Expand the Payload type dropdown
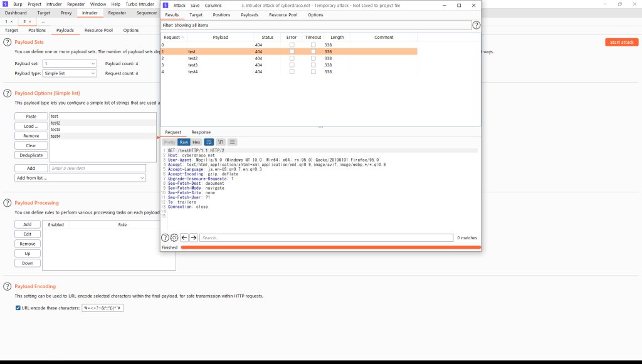 pyautogui.click(x=70, y=73)
